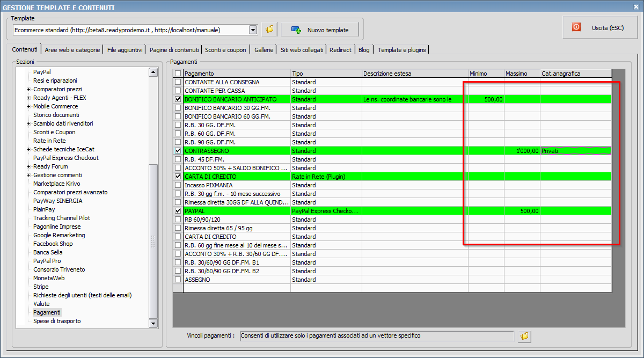This screenshot has height=358, width=644.
Task: Open the Siti web collegati tab
Action: pos(302,50)
